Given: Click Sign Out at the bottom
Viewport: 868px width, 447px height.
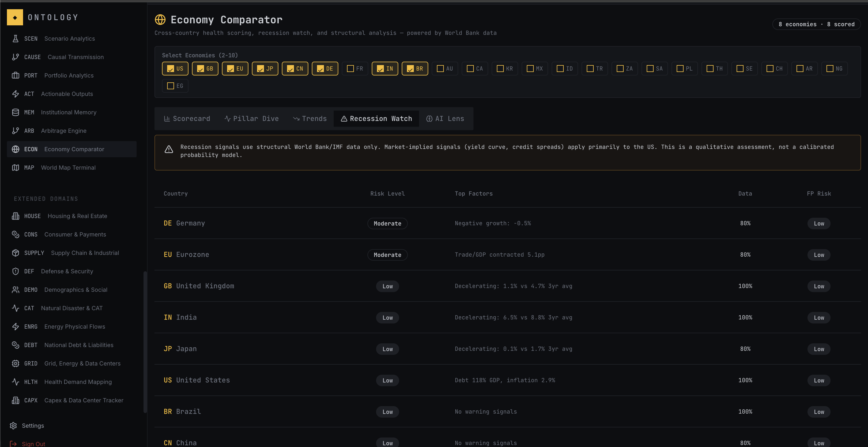Looking at the screenshot, I should pyautogui.click(x=33, y=444).
